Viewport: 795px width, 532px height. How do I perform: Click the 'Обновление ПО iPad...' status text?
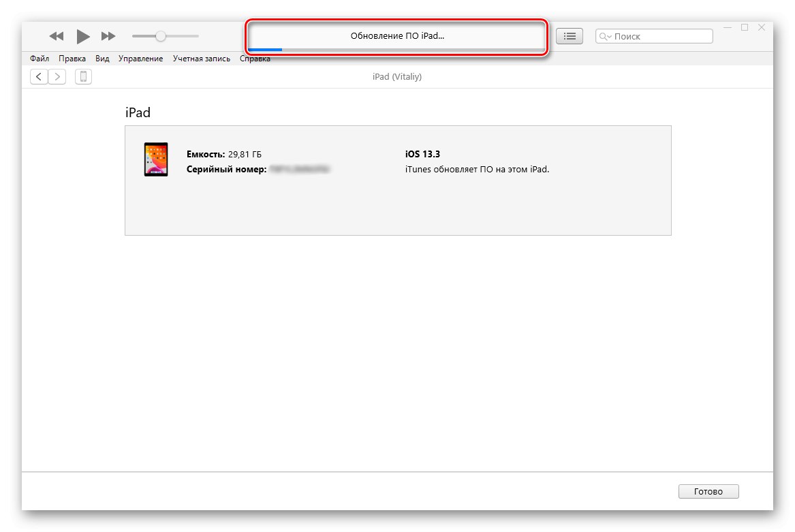[398, 36]
